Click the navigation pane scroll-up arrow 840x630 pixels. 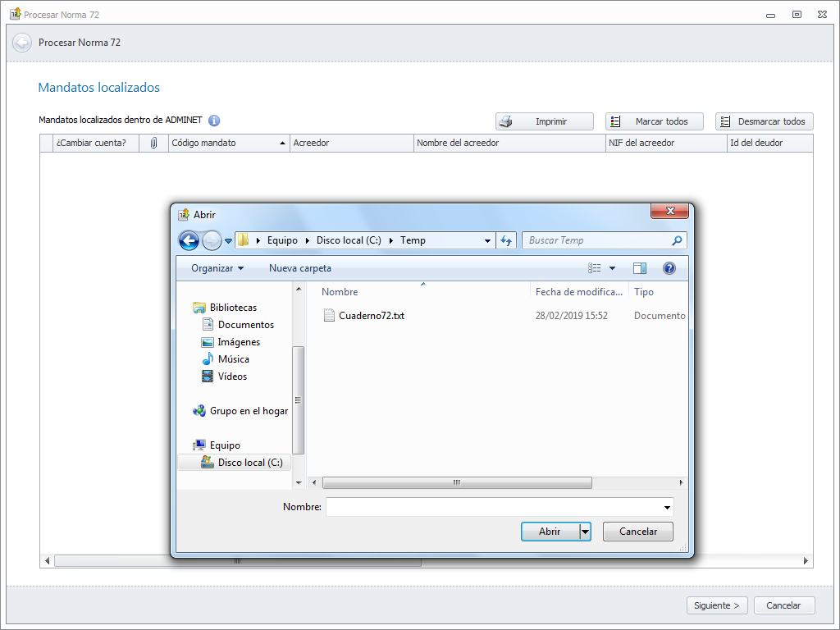point(299,290)
